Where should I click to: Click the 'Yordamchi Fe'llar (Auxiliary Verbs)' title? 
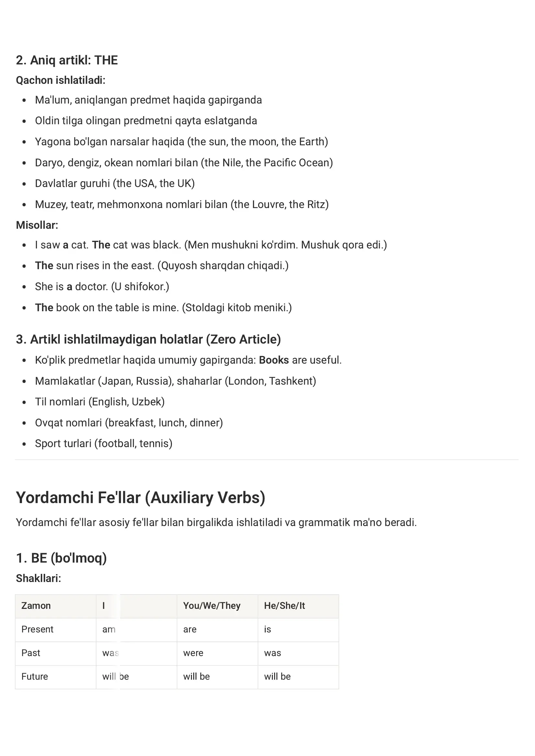(x=141, y=498)
